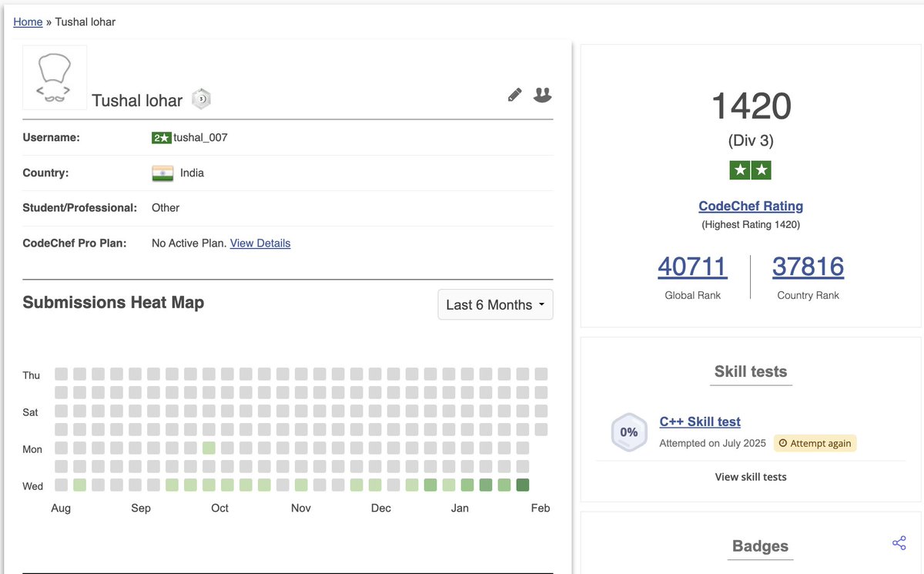Image resolution: width=924 pixels, height=574 pixels.
Task: Click the light green Monday cell in late September
Action: coord(209,448)
